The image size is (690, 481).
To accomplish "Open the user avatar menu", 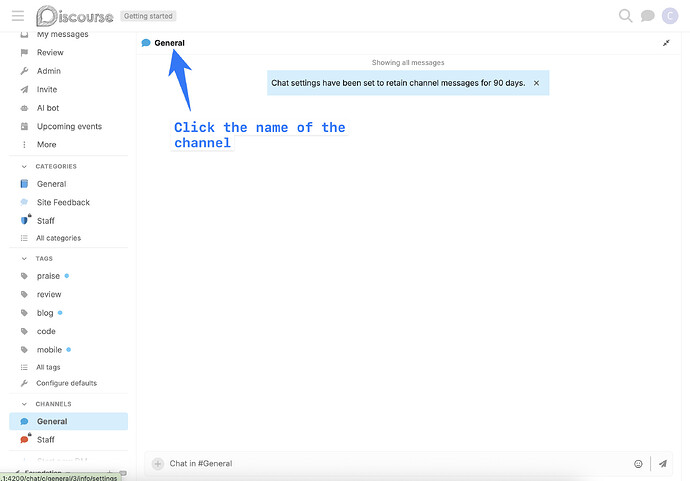I will pos(670,16).
